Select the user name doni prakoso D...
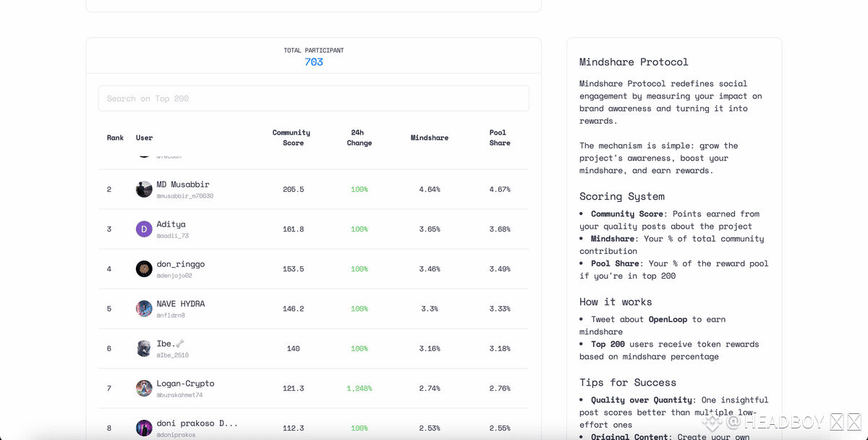The image size is (868, 440). pyautogui.click(x=197, y=423)
